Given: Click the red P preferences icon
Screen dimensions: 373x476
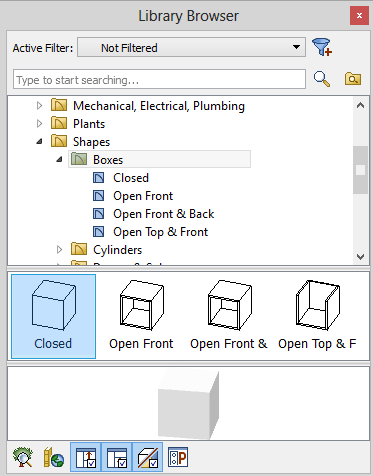Looking at the screenshot, I should [x=178, y=457].
